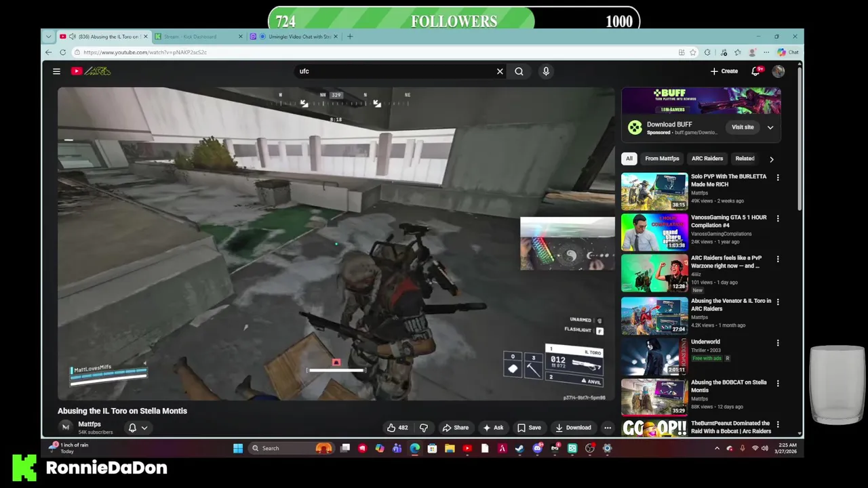Viewport: 868px width, 488px height.
Task: Click the Ask button
Action: pyautogui.click(x=493, y=428)
